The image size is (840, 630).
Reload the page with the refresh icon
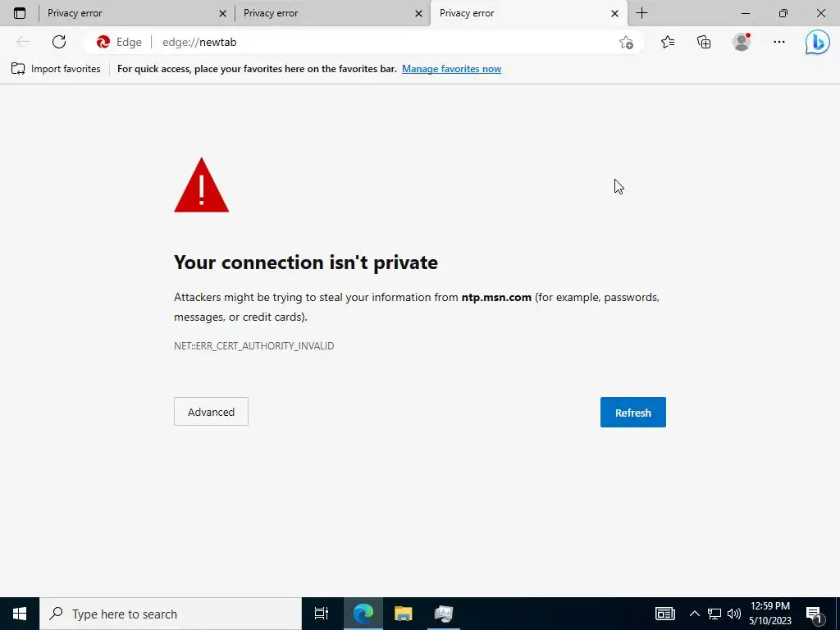(59, 42)
